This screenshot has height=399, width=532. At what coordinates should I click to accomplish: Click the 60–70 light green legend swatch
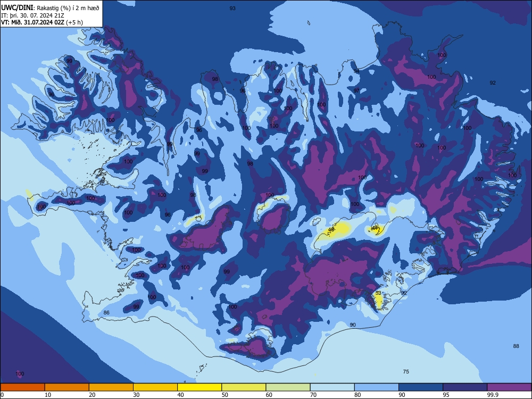(x=288, y=387)
